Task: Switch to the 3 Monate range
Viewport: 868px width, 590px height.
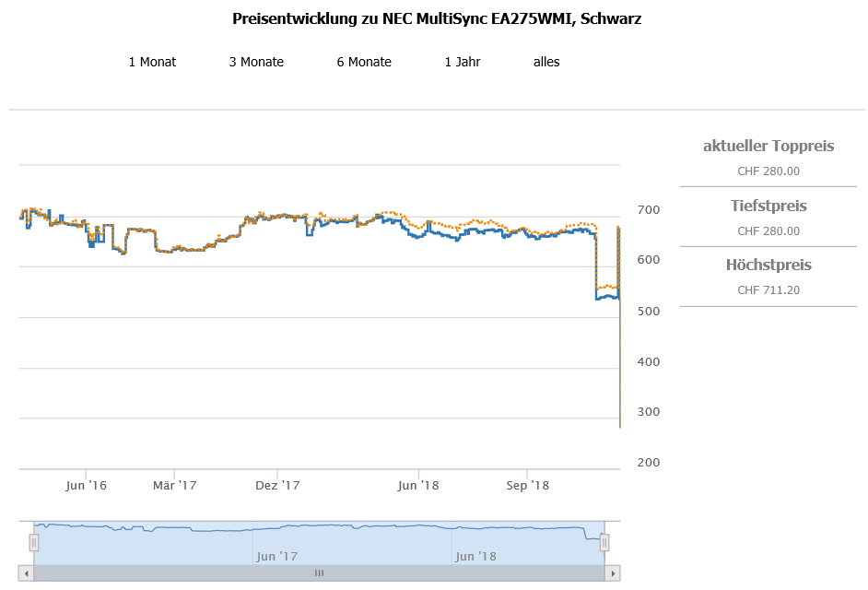Action: pyautogui.click(x=256, y=62)
